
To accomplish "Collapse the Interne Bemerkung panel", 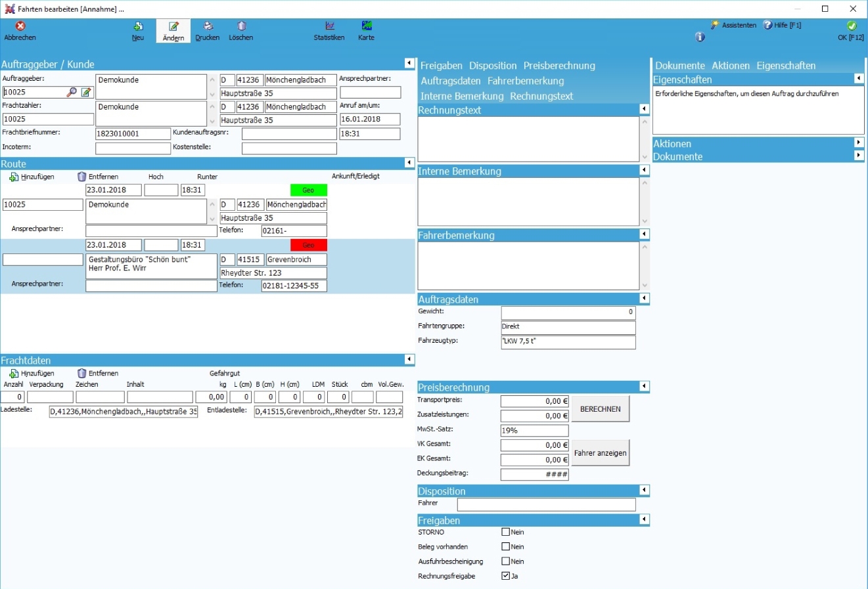I will [644, 170].
